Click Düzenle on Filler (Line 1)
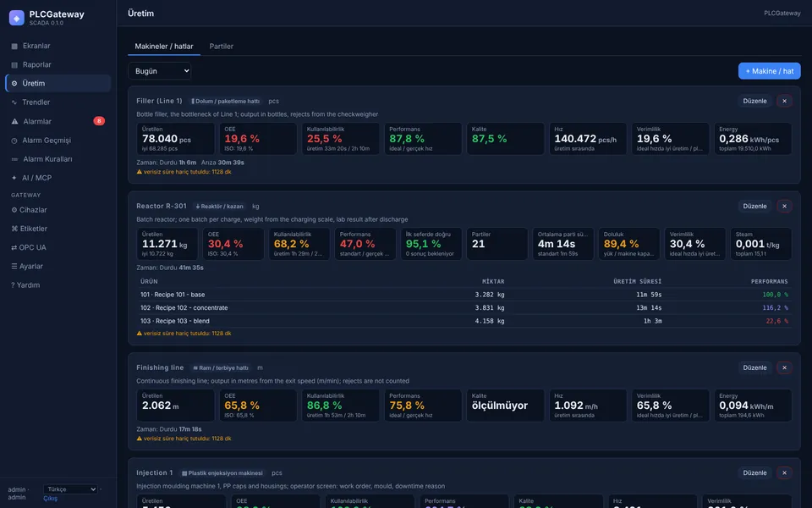Image resolution: width=812 pixels, height=508 pixels. (754, 101)
